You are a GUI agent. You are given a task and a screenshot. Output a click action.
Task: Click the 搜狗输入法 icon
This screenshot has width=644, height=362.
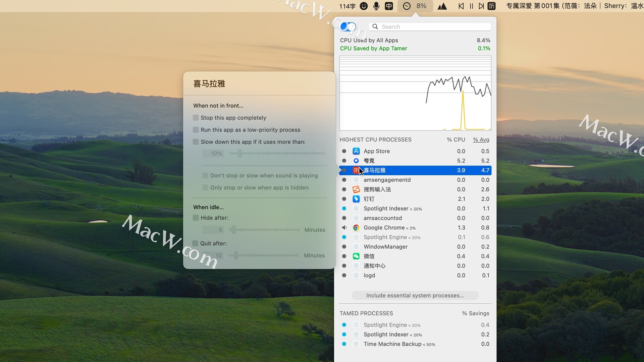coord(356,189)
